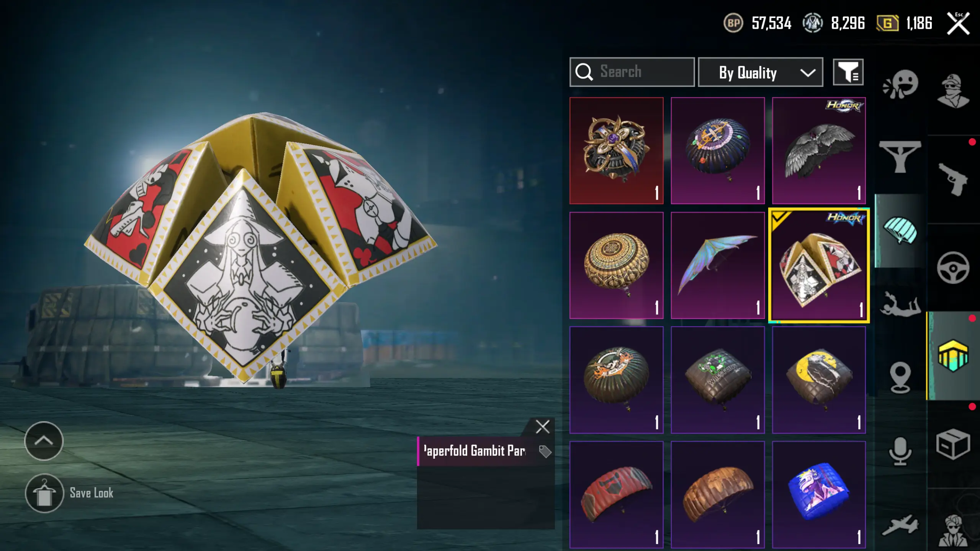The image size is (980, 551).
Task: Open the vehicle steering wheel category
Action: pos(953,267)
